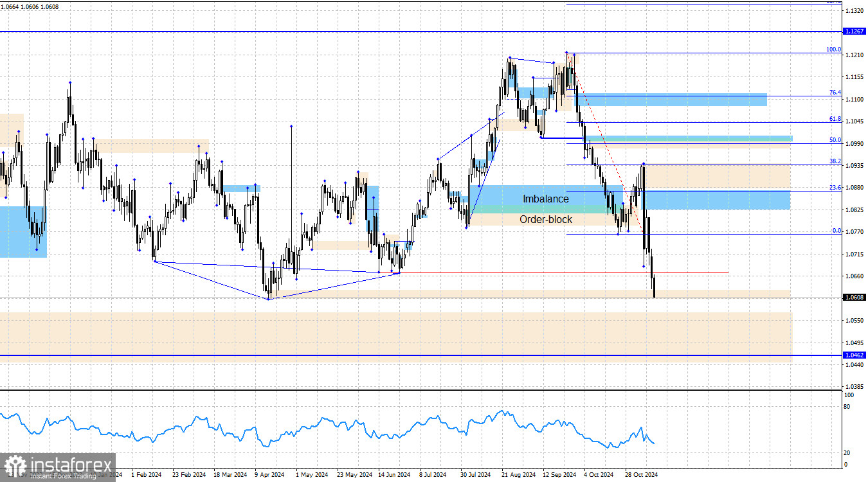Viewport: 868px width, 482px height.
Task: Click the 1.0770 price scale value
Action: [x=855, y=232]
